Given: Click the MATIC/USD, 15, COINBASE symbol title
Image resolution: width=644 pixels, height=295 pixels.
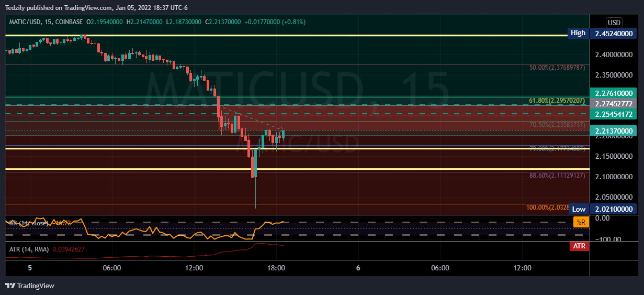Looking at the screenshot, I should coord(46,22).
